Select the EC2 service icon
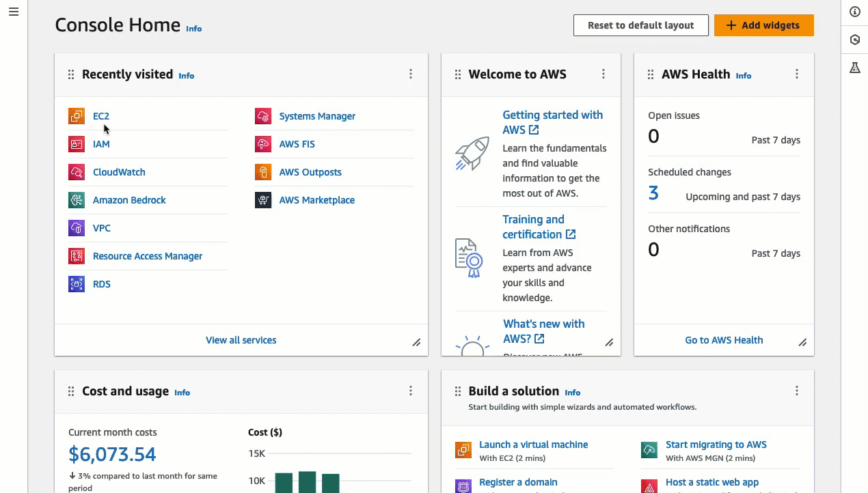 [x=76, y=115]
